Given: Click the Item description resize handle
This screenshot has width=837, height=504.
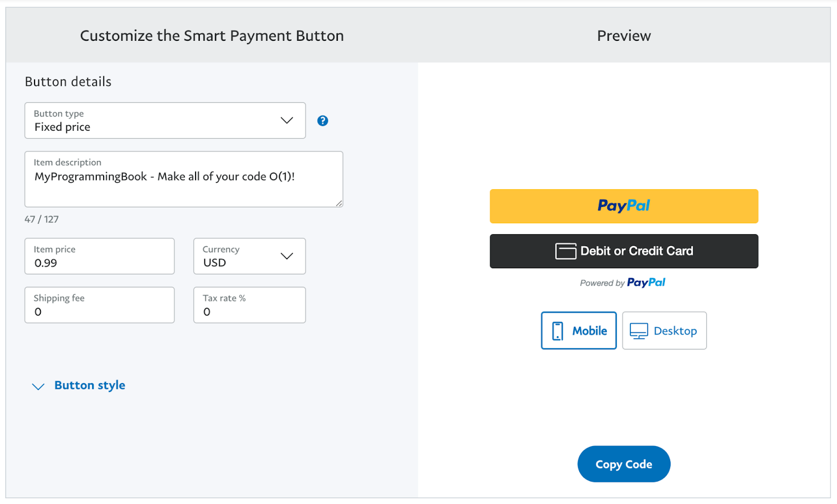Looking at the screenshot, I should click(x=339, y=203).
